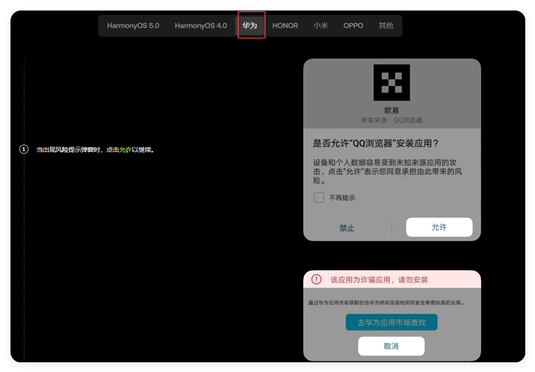Click the 欧易 app name label
The image size is (535, 372).
[x=392, y=111]
